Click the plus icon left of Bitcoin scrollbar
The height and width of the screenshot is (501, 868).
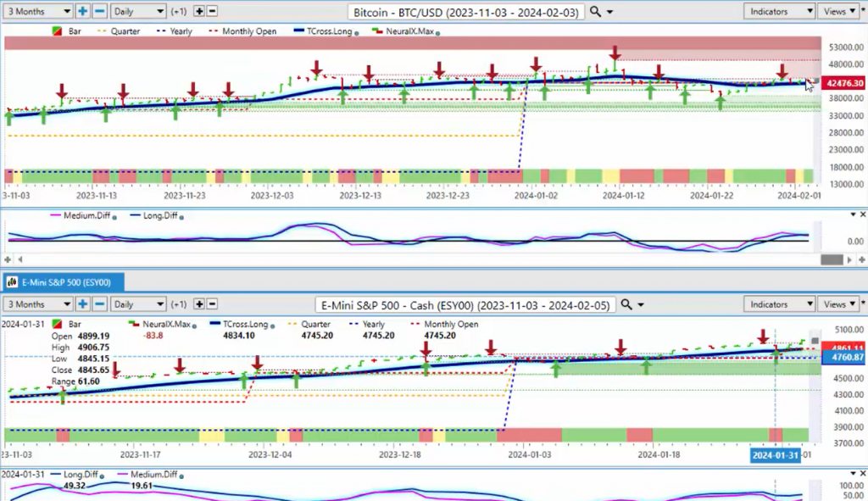coord(8,259)
